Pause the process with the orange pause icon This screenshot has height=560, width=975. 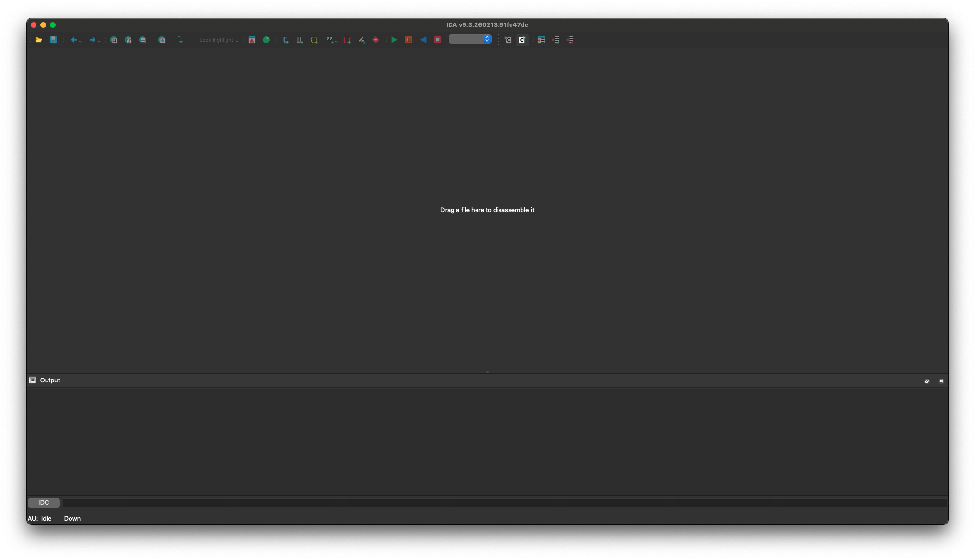click(x=409, y=40)
